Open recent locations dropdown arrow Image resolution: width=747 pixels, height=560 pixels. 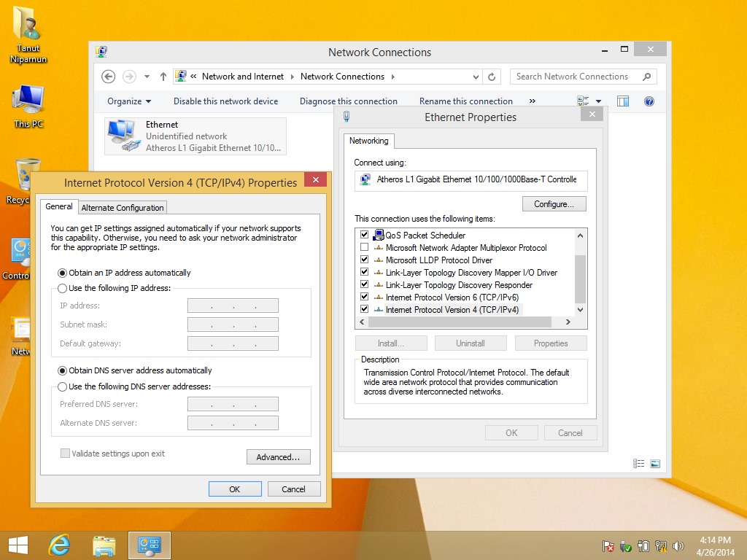point(147,77)
